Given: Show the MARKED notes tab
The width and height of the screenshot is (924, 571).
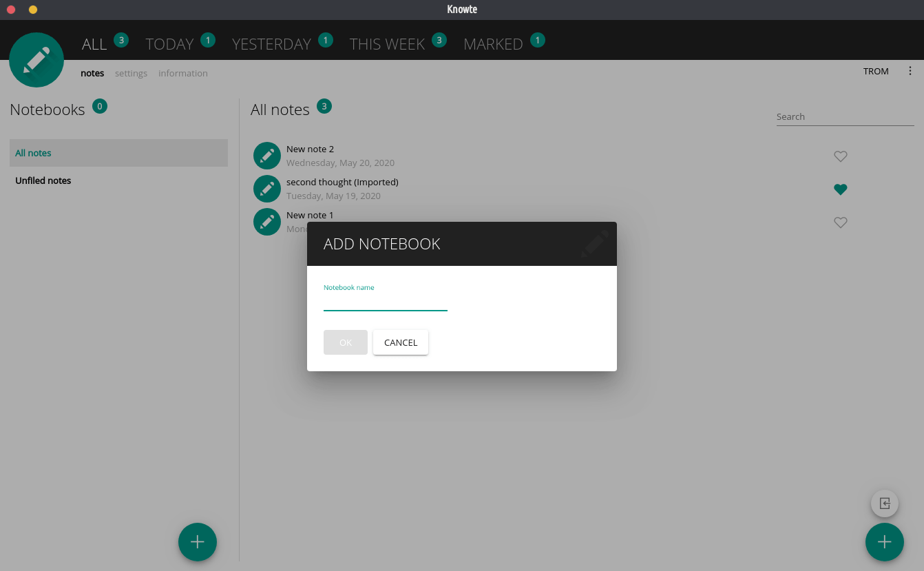Looking at the screenshot, I should (x=493, y=44).
